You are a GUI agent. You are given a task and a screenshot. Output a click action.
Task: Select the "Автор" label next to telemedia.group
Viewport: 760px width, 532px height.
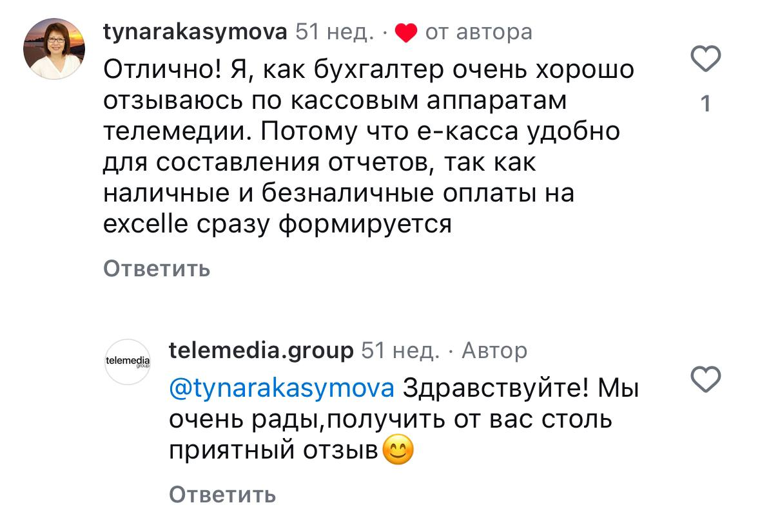(494, 350)
